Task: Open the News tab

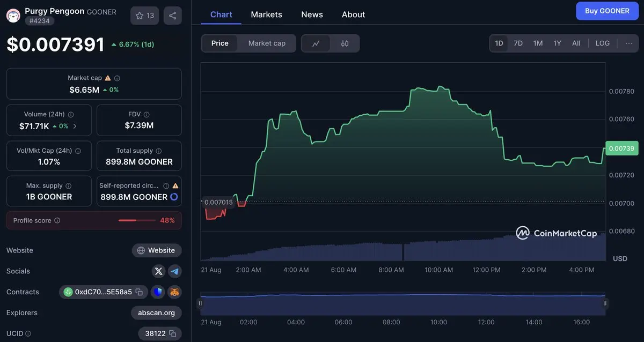Action: pyautogui.click(x=312, y=14)
